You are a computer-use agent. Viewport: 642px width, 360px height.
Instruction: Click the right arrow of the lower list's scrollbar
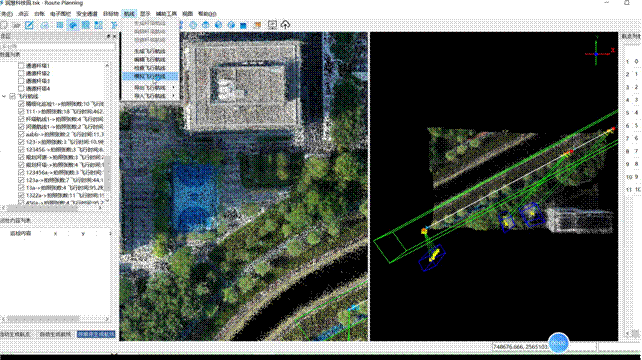[x=107, y=319]
